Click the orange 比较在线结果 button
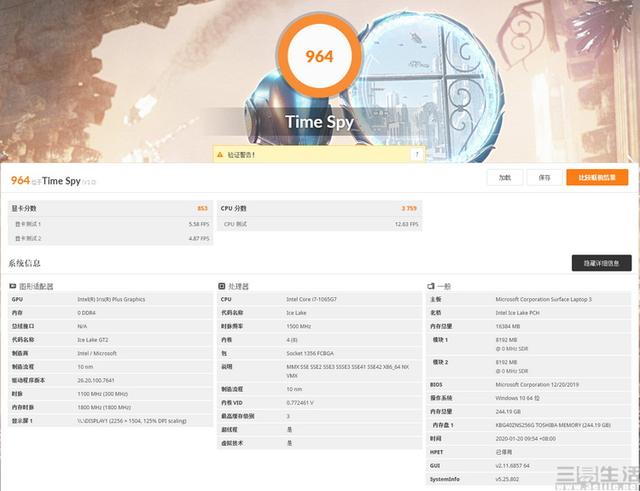Image resolution: width=640 pixels, height=491 pixels. coord(597,178)
